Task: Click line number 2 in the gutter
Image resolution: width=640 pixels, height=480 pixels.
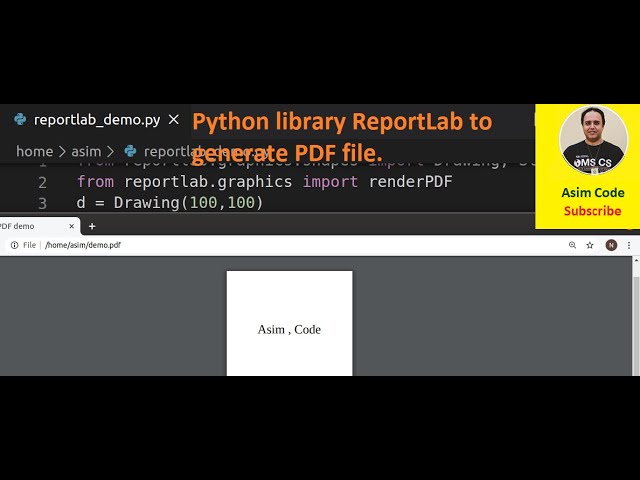Action: point(42,182)
